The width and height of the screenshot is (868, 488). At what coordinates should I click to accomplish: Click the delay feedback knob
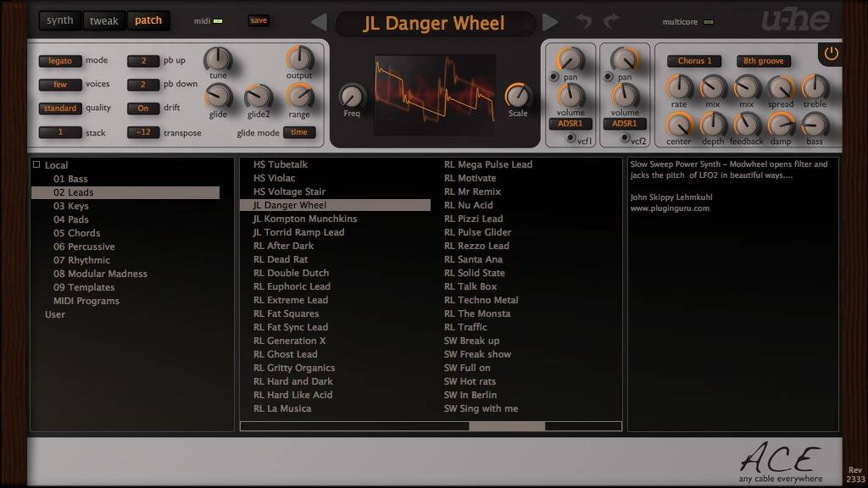tap(746, 125)
